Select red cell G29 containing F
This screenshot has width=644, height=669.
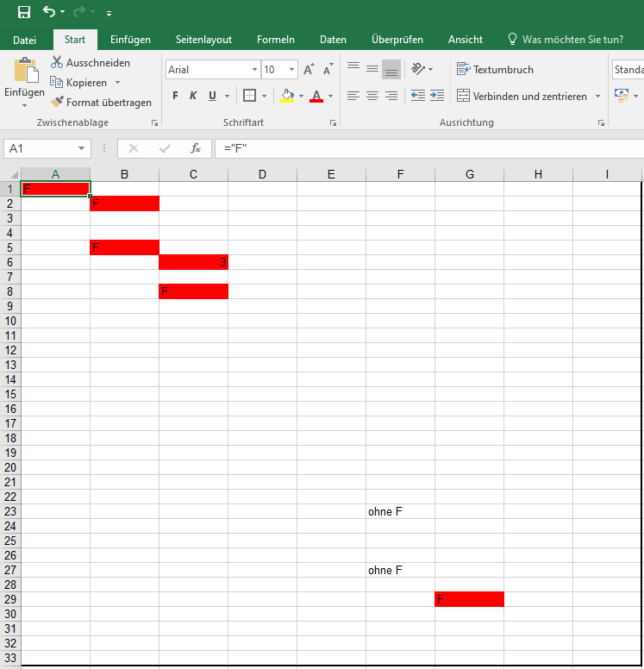coord(470,599)
